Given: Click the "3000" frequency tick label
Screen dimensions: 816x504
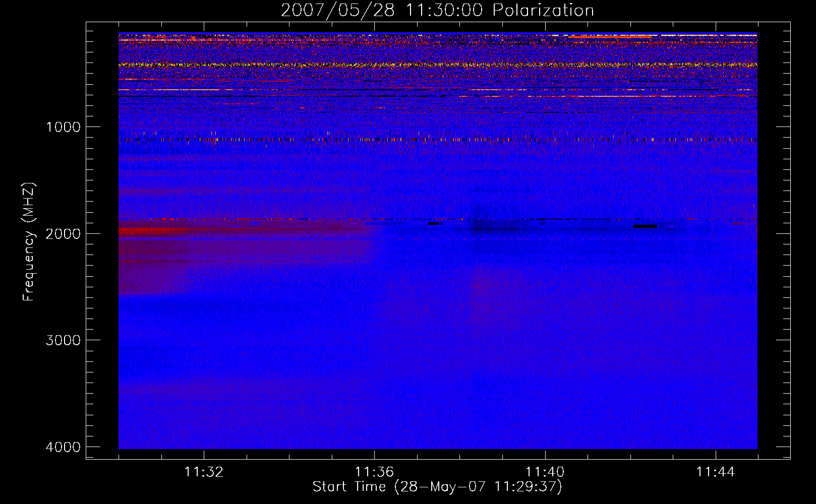Looking at the screenshot, I should point(63,340).
